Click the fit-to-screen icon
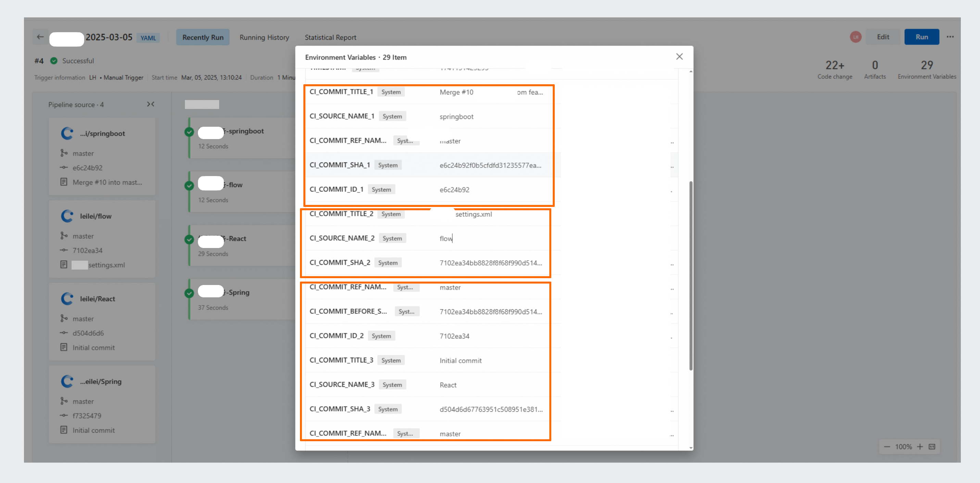This screenshot has height=483, width=980. click(932, 446)
